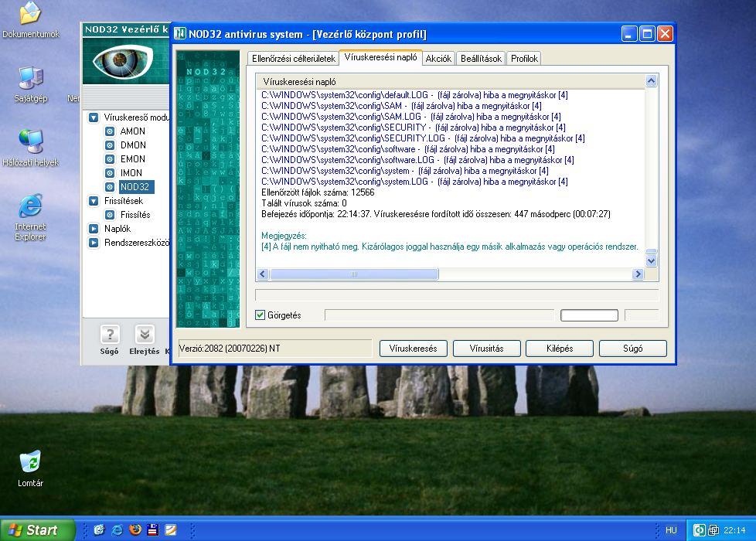Open the Akciók tab
Image resolution: width=756 pixels, height=541 pixels.
point(438,59)
